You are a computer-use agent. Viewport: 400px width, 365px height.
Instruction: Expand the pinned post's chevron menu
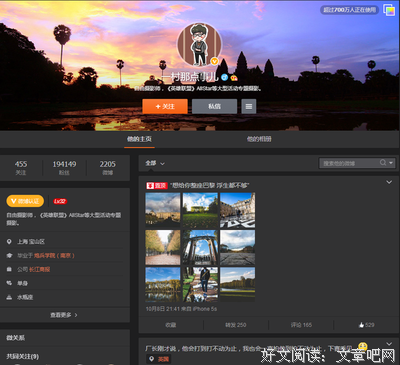(389, 182)
